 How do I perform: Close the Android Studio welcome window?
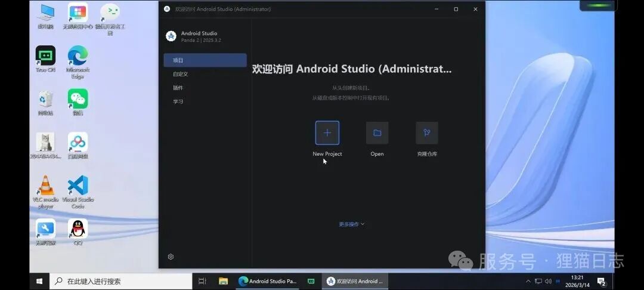coord(475,9)
